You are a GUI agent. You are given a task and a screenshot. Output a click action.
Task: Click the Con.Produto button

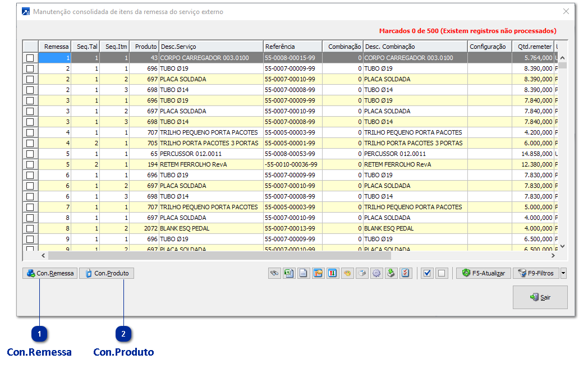coord(107,273)
